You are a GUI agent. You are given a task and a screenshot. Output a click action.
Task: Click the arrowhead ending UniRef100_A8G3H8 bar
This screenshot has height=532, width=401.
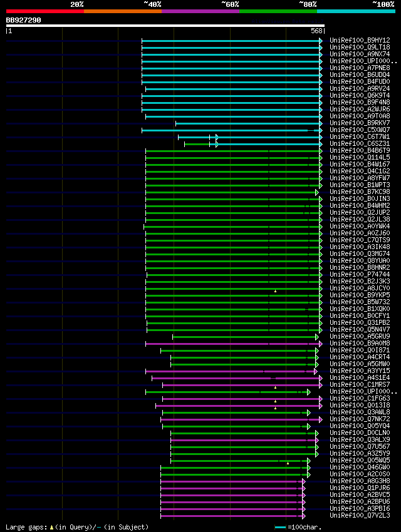(x=303, y=481)
